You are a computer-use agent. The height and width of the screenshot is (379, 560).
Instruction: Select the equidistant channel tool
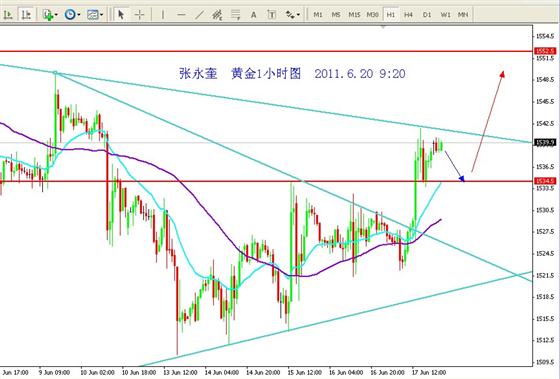(217, 15)
